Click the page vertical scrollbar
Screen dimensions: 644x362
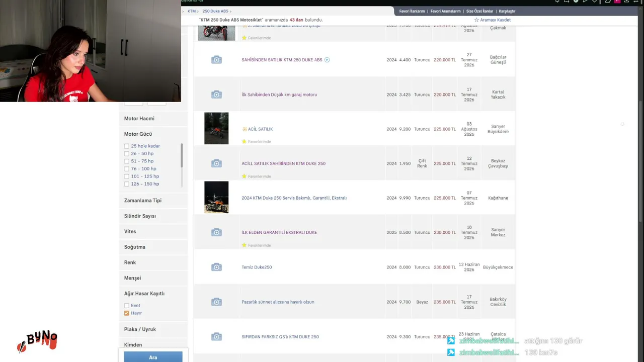pyautogui.click(x=640, y=161)
